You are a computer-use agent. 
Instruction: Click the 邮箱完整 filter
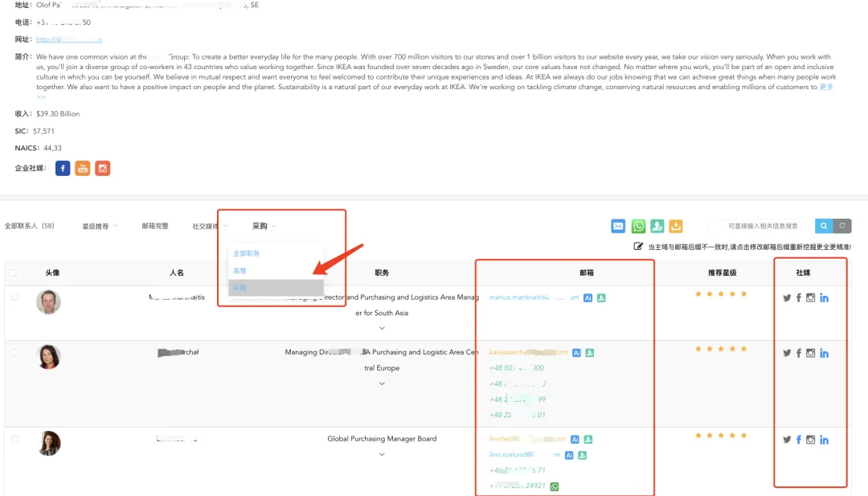click(x=155, y=226)
